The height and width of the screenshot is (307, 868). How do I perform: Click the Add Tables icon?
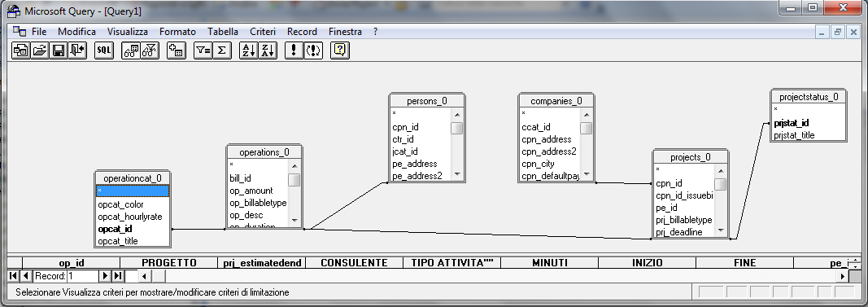tap(176, 50)
